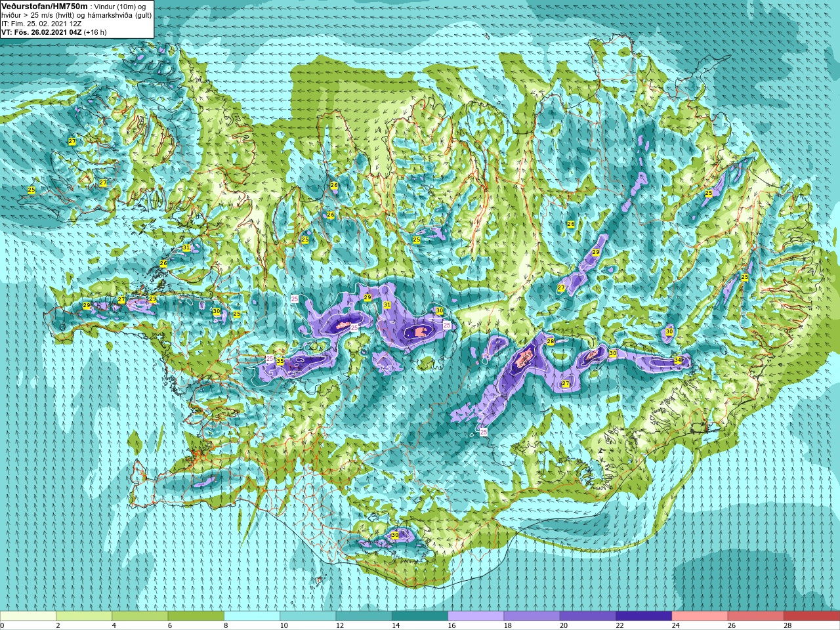Click the dark green 6–8 legend swatch
Screen dimensions: 840x630
coord(196,616)
